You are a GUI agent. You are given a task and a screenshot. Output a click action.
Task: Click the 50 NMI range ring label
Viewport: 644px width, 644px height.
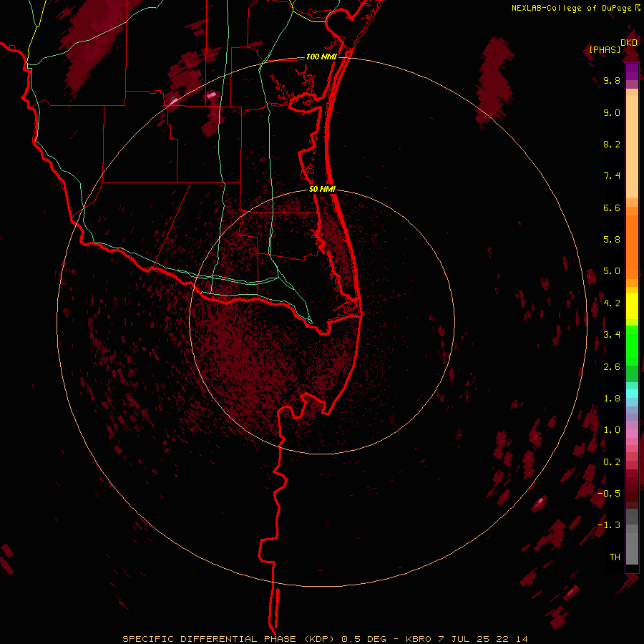(x=322, y=189)
